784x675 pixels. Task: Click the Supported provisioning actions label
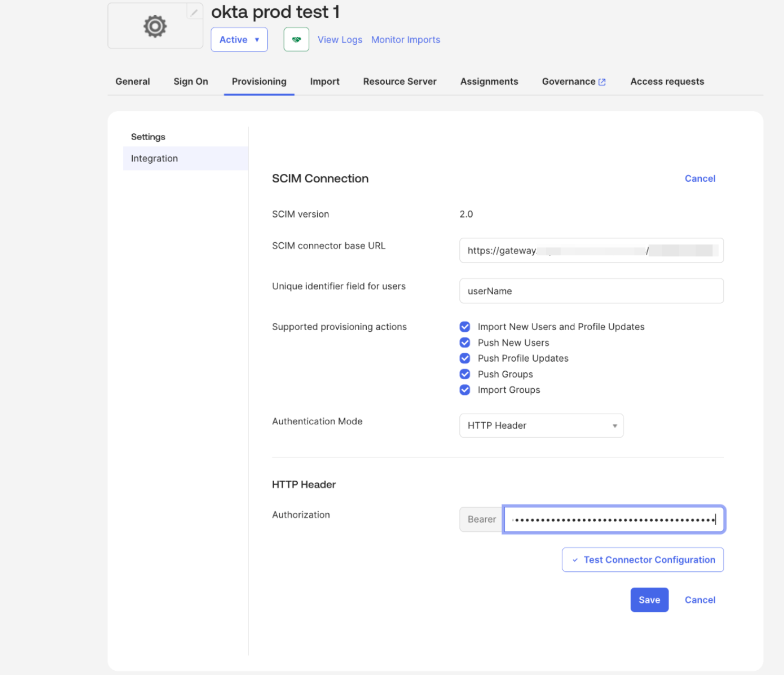click(339, 327)
